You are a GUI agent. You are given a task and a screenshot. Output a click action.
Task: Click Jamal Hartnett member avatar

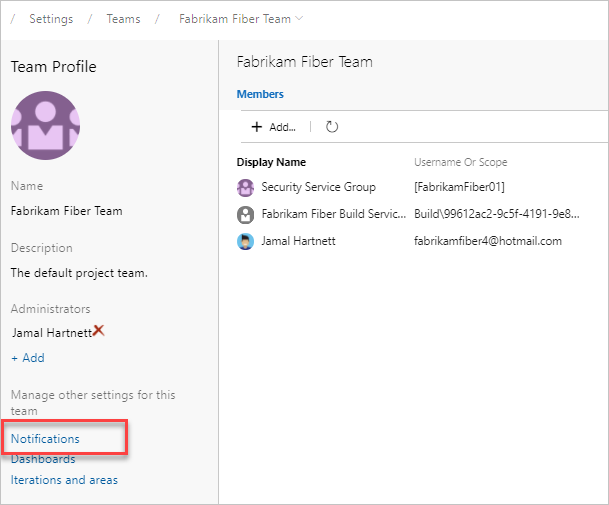(245, 242)
